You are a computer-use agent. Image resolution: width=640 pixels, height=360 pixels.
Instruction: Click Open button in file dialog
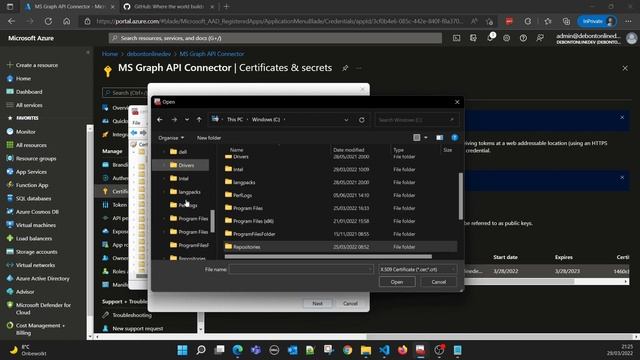tap(397, 282)
